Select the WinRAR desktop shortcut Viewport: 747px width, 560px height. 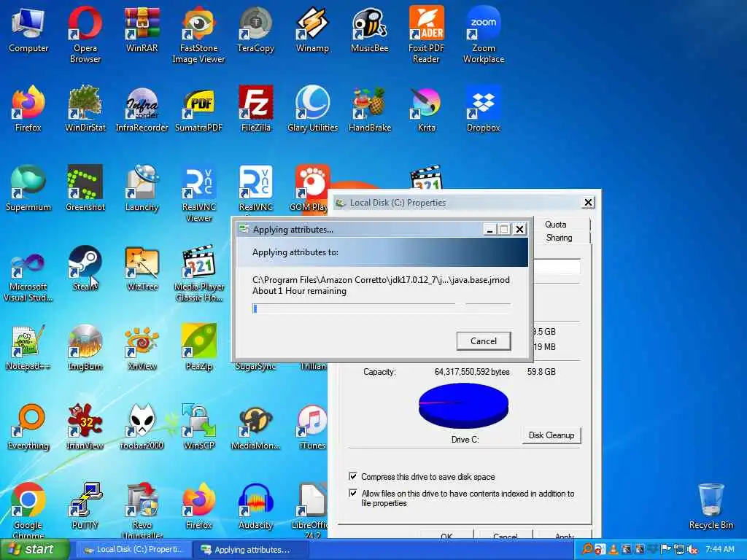[x=142, y=29]
